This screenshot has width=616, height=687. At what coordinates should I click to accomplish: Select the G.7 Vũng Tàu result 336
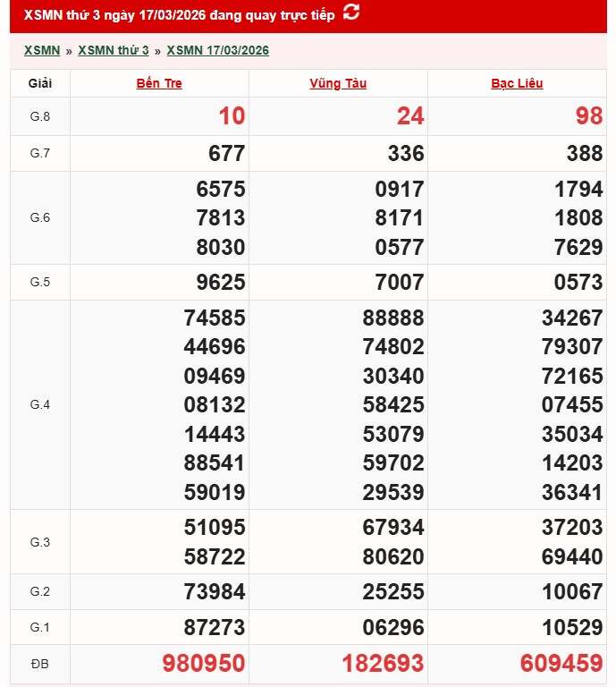[x=406, y=153]
